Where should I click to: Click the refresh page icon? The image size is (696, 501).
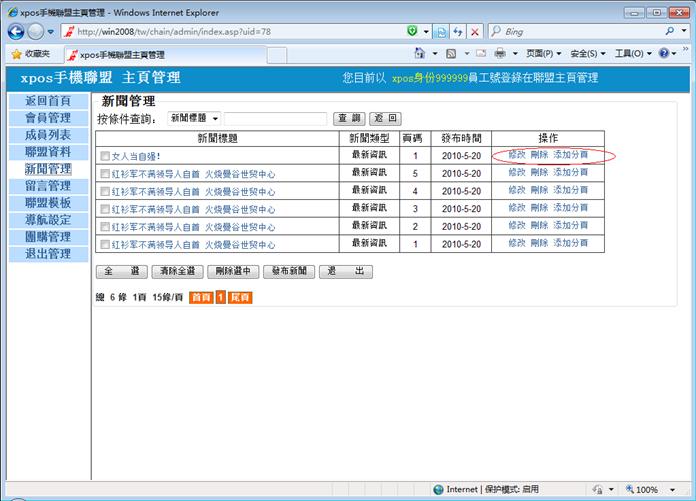[459, 32]
